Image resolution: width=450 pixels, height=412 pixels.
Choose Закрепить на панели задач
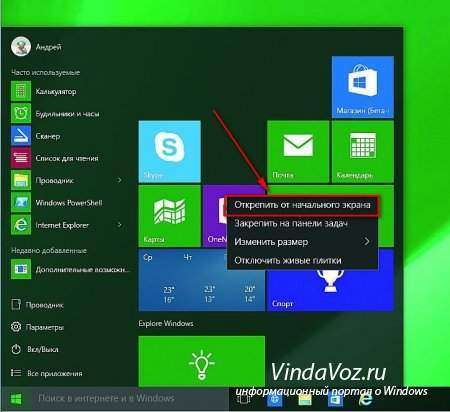pos(302,223)
